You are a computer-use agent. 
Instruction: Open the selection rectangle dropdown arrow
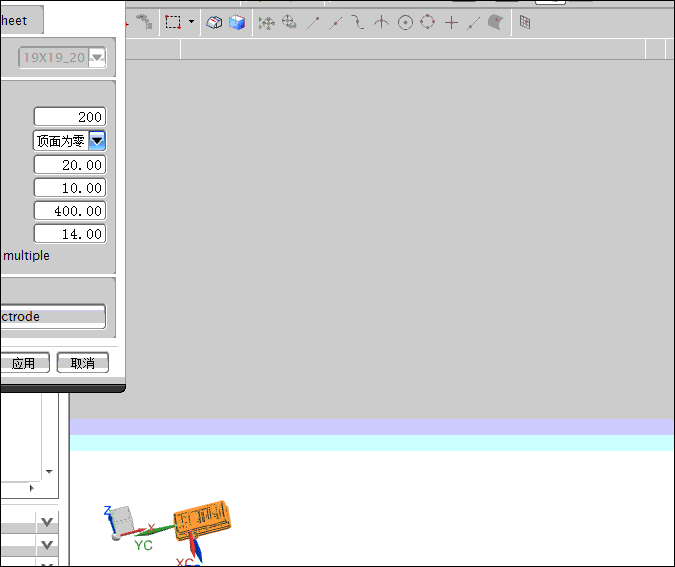coord(192,22)
